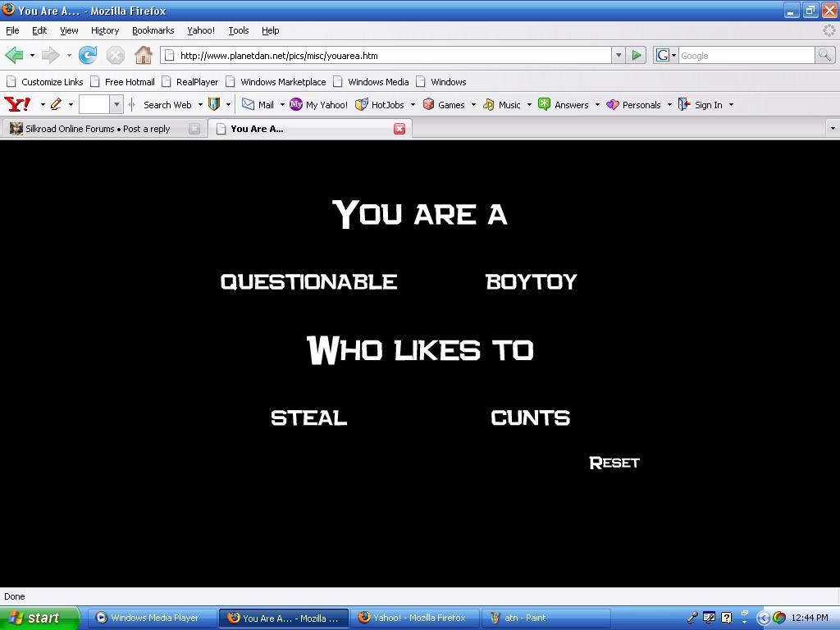Switch to Silkroad Online Forums tab
The image size is (840, 630).
pos(98,129)
